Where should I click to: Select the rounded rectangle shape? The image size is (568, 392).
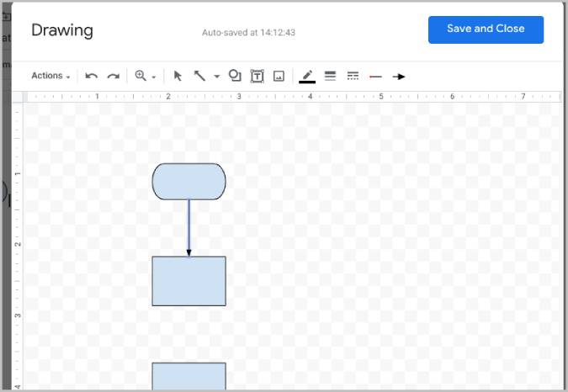188,182
